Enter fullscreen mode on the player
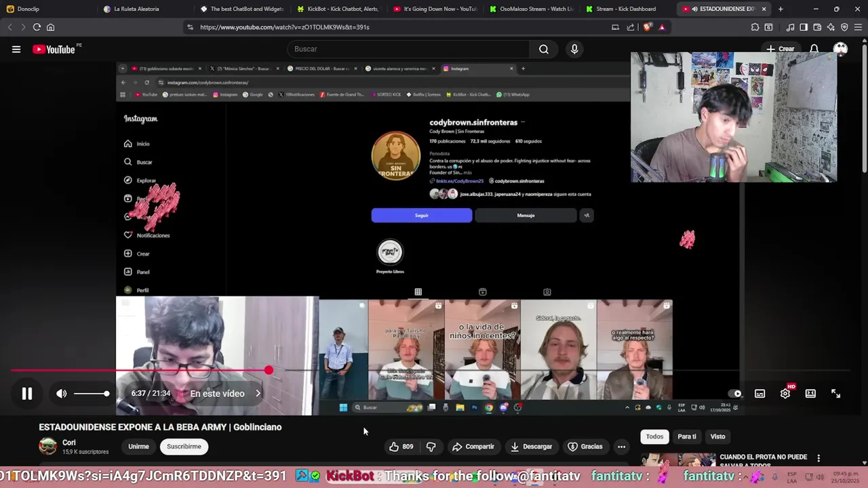Image resolution: width=868 pixels, height=488 pixels. coord(835,394)
